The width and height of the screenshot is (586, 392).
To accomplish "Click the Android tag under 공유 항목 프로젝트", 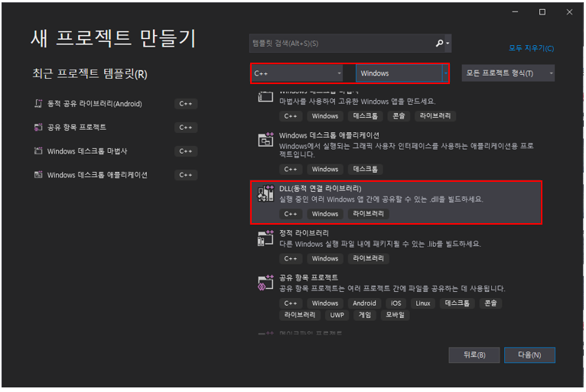I will tap(364, 303).
